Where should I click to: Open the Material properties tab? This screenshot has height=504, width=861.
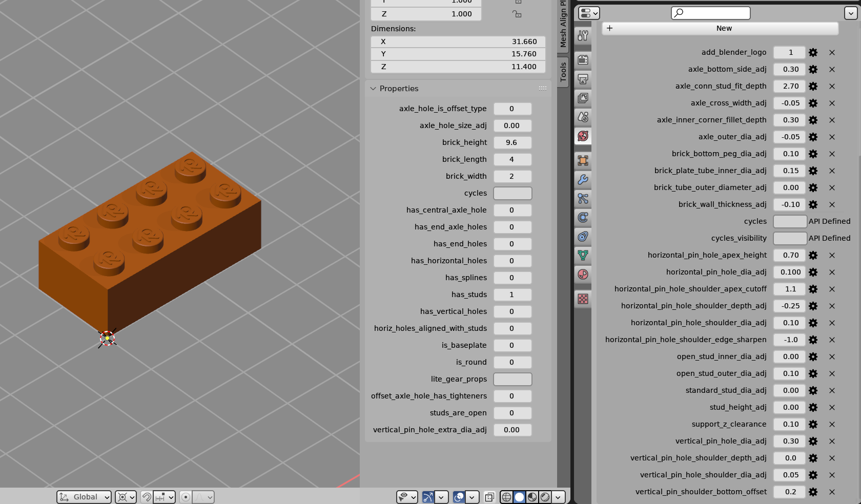coord(583,274)
